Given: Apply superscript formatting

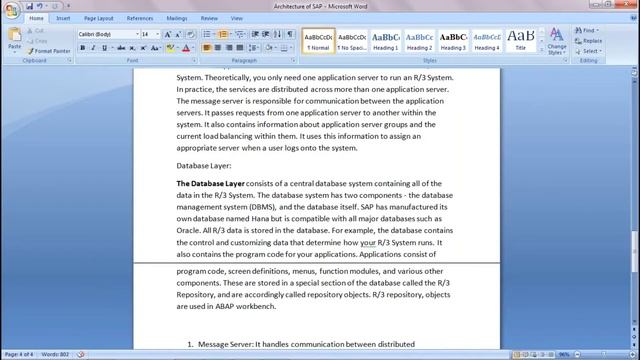Looking at the screenshot, I should pos(143,48).
